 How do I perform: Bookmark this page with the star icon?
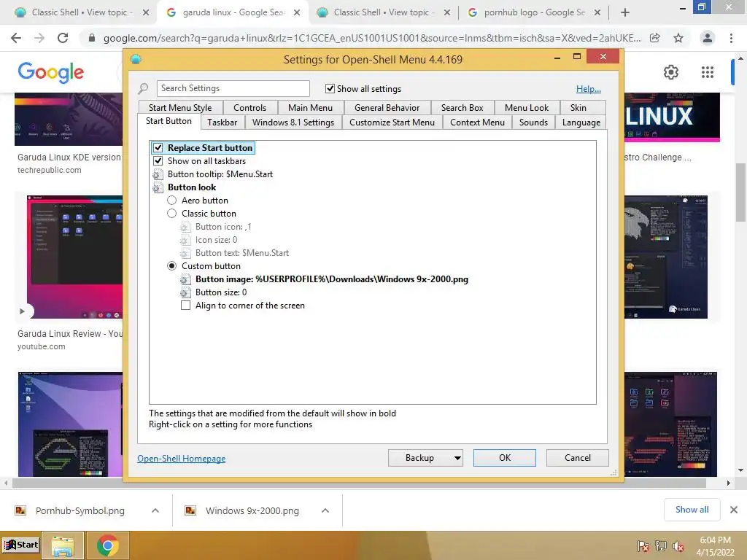(678, 38)
